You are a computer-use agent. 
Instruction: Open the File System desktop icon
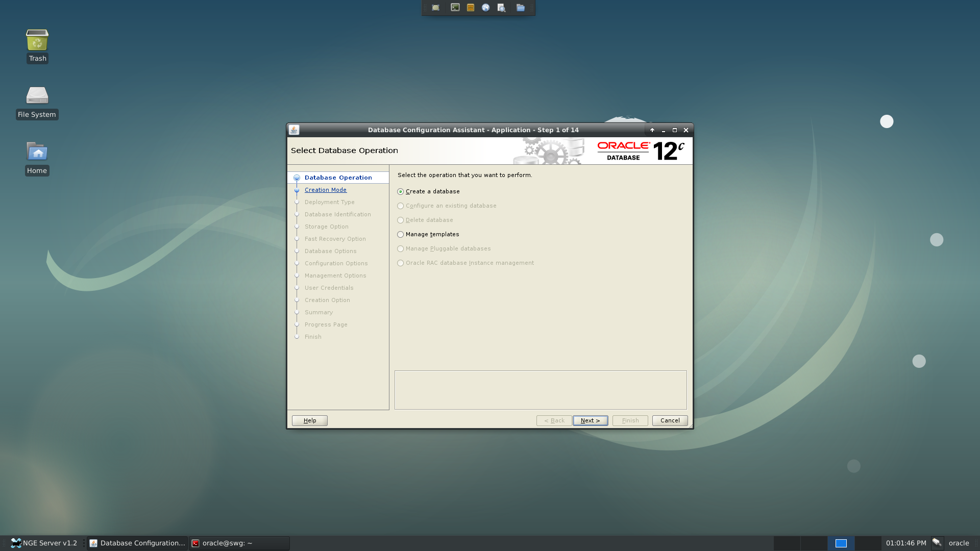pyautogui.click(x=37, y=96)
